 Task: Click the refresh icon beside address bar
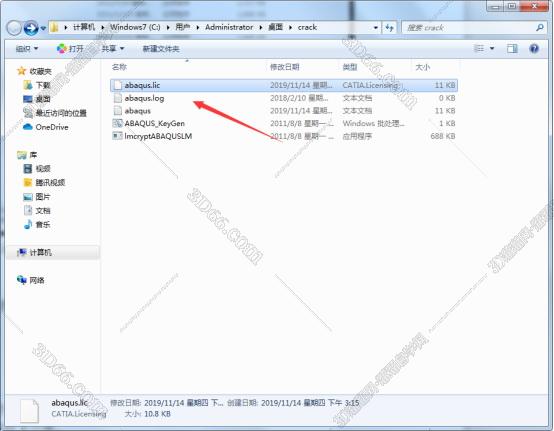click(x=389, y=28)
